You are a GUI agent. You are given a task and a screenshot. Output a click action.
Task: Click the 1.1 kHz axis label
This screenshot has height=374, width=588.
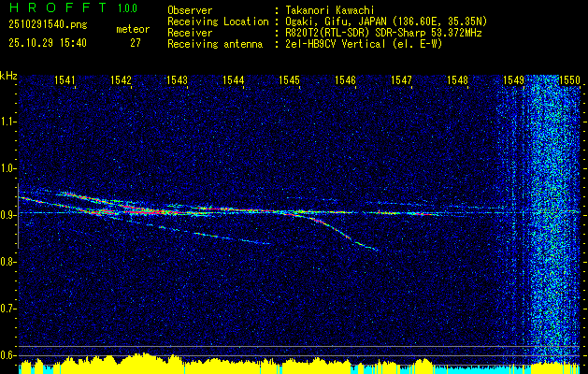coord(7,122)
